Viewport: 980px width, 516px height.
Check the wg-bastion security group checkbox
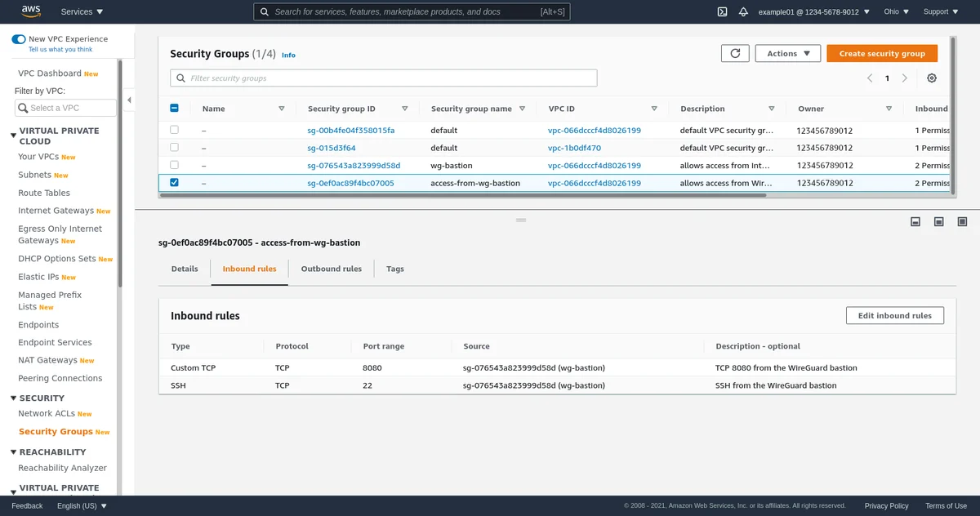pos(174,165)
